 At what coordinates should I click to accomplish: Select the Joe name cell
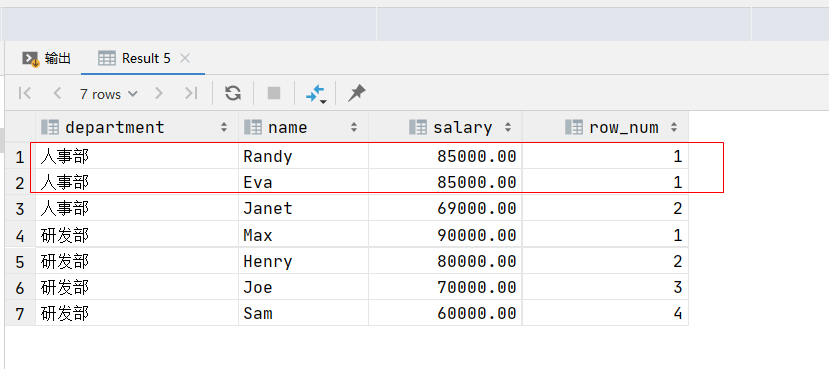pyautogui.click(x=303, y=287)
